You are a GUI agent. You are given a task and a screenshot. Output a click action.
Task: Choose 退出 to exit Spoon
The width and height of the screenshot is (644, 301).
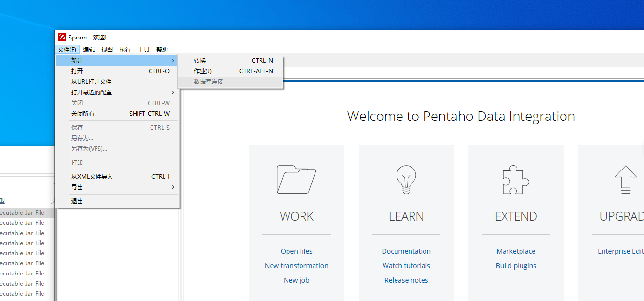pyautogui.click(x=117, y=201)
